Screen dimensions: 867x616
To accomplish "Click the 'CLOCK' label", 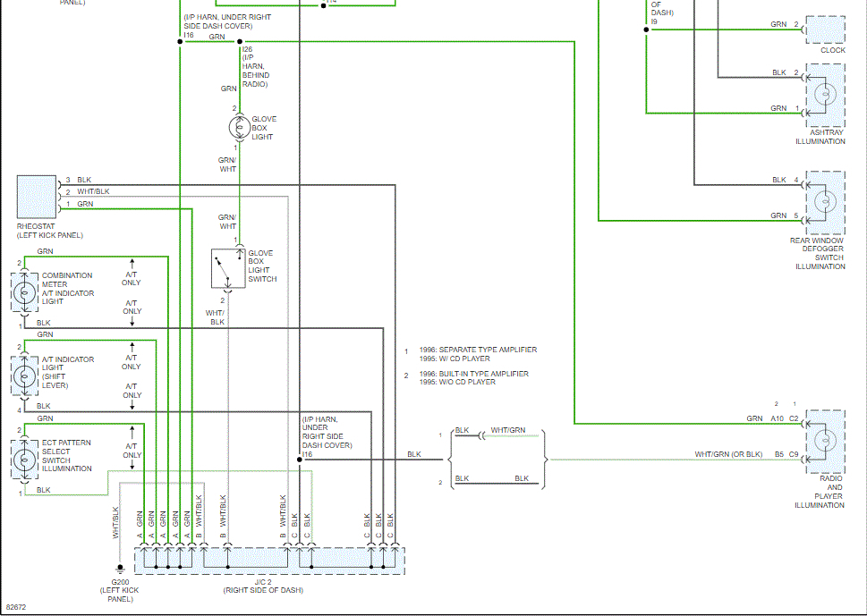I will coord(833,50).
